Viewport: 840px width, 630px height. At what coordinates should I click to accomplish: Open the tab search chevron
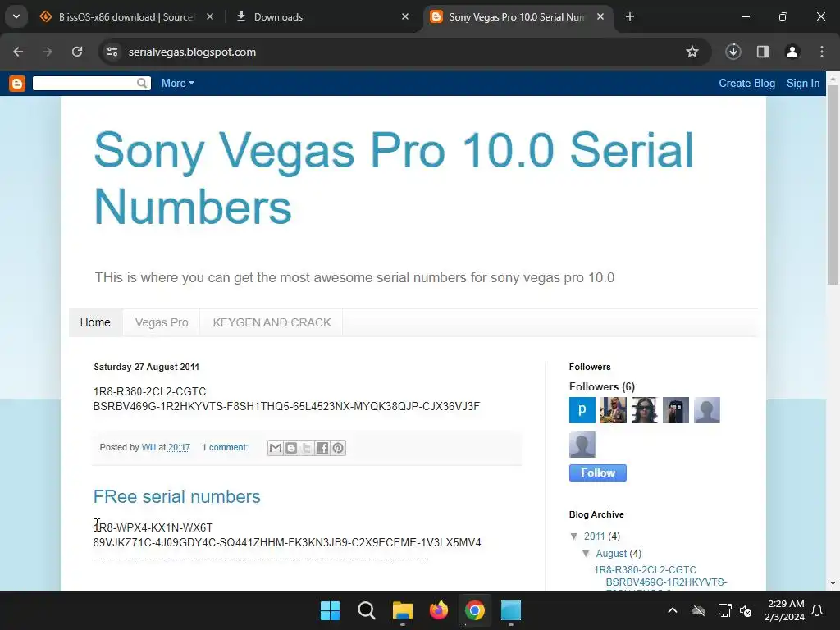[x=16, y=16]
